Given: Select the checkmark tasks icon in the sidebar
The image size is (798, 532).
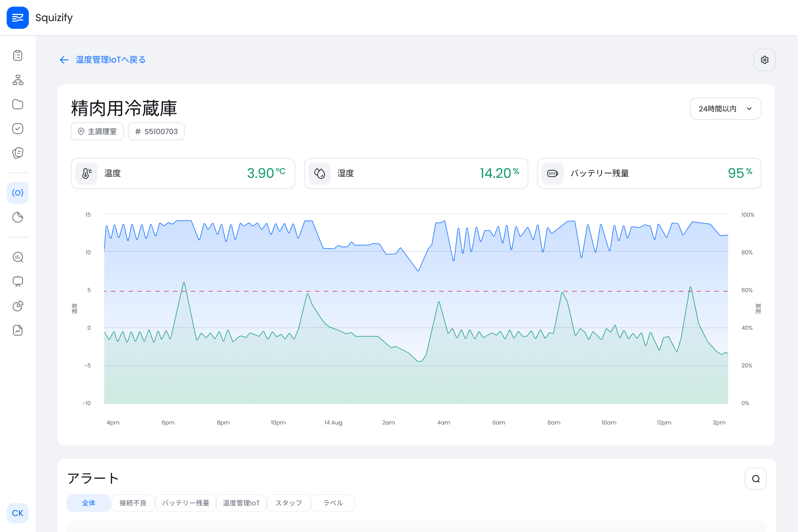Looking at the screenshot, I should (x=18, y=129).
